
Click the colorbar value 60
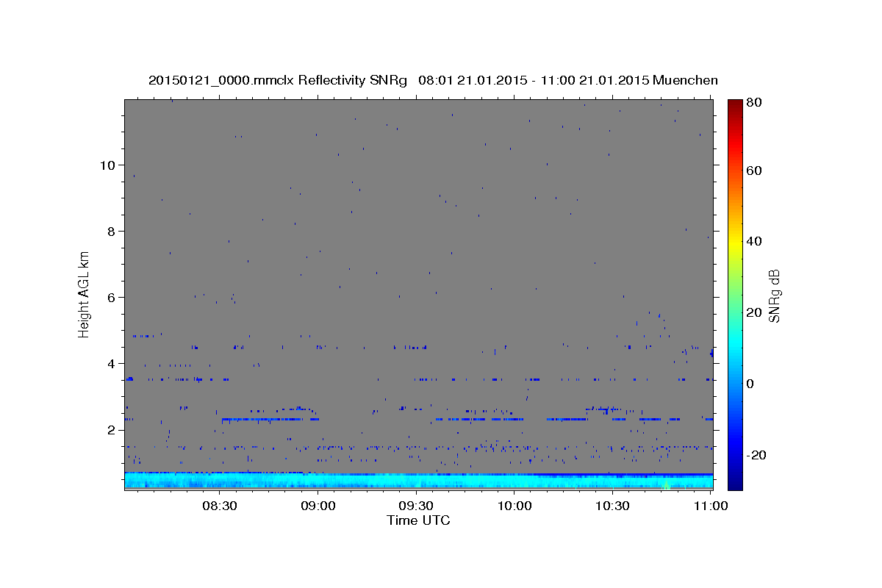[753, 171]
